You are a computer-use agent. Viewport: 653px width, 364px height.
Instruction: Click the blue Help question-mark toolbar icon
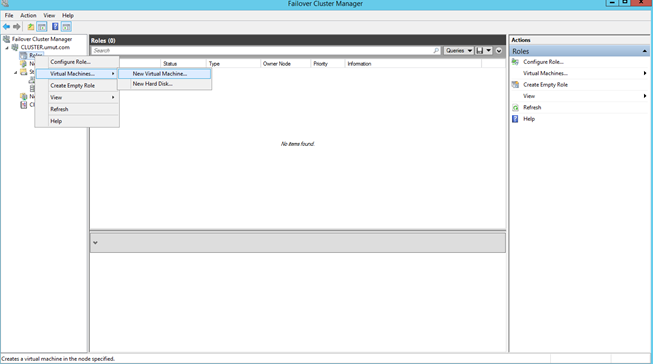pyautogui.click(x=55, y=27)
